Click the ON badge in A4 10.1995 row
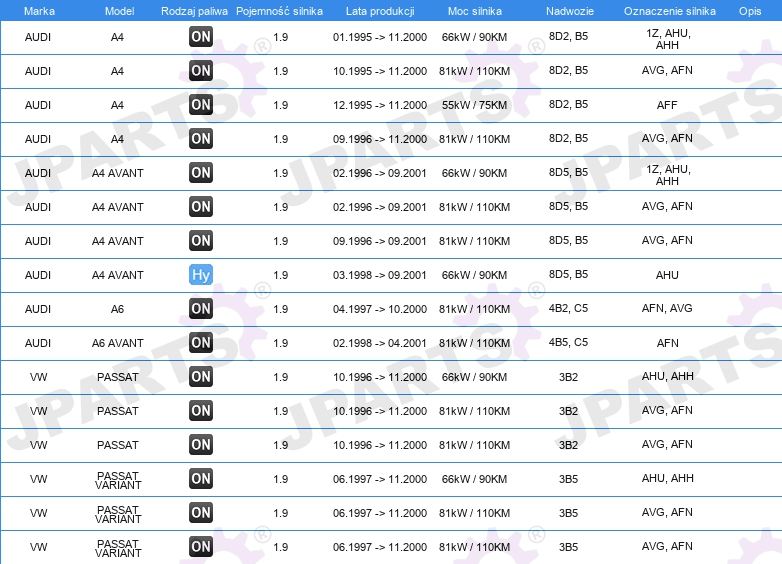This screenshot has width=782, height=564. 200,70
